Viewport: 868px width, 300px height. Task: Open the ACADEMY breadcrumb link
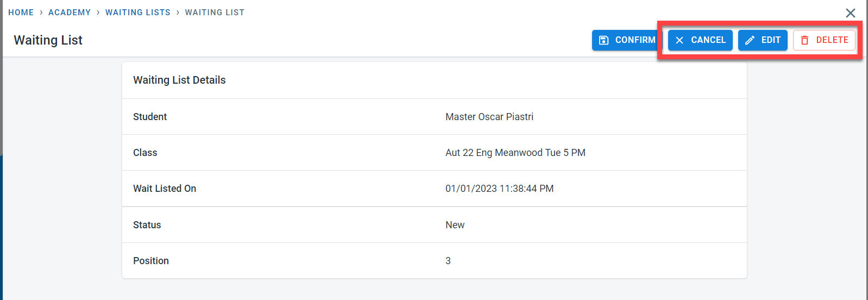(x=70, y=12)
